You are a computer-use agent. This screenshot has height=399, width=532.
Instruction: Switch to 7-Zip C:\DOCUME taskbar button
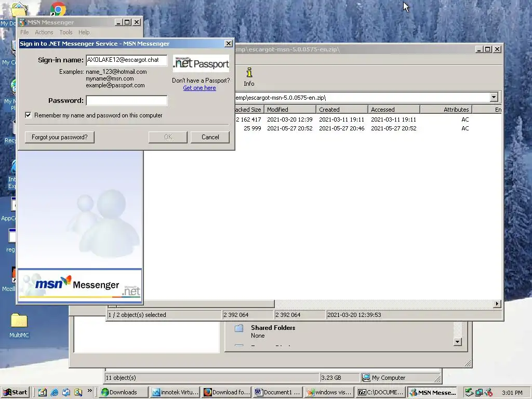point(380,392)
